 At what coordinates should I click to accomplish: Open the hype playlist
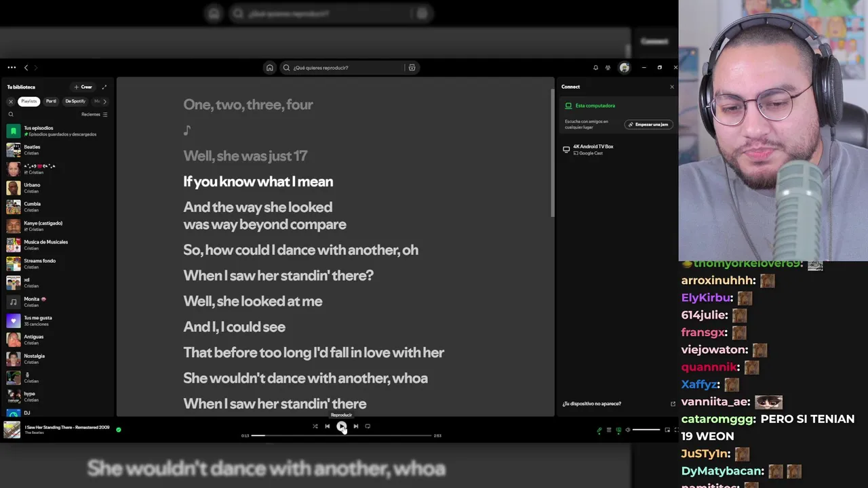(58, 396)
